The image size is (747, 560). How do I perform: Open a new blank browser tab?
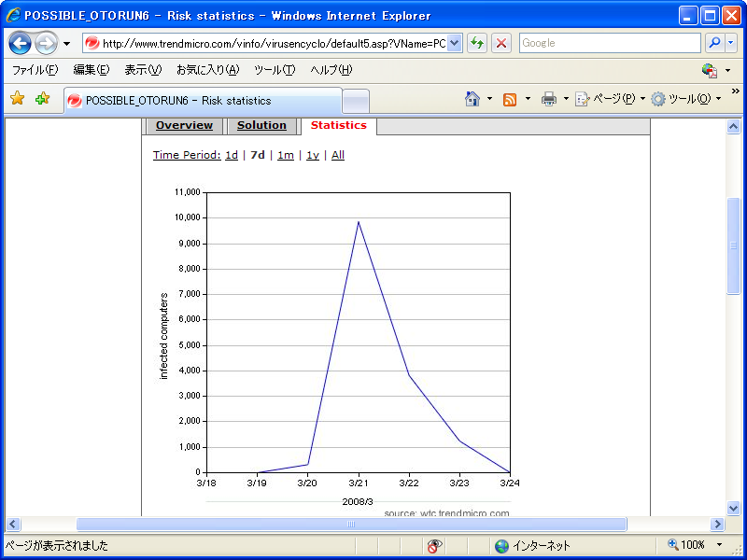pyautogui.click(x=356, y=102)
